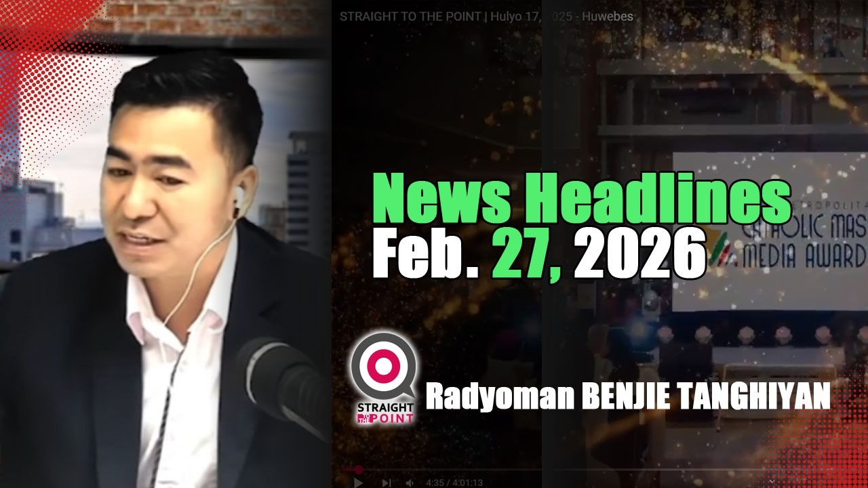The height and width of the screenshot is (488, 868).
Task: Mute the video with the speaker icon
Action: [x=410, y=483]
